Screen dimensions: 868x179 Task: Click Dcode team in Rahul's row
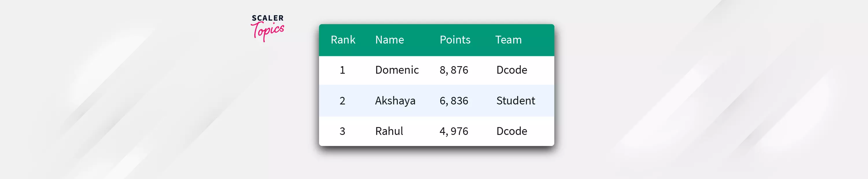[511, 131]
